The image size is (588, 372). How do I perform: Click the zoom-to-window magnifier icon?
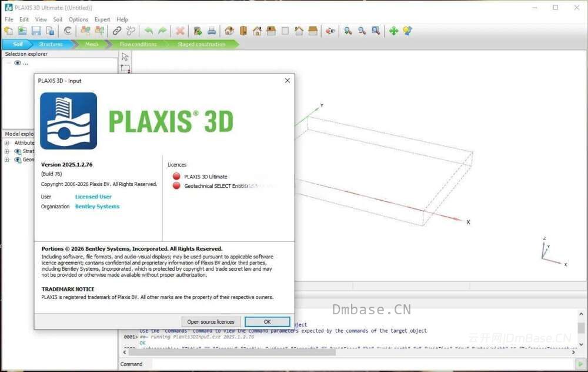click(376, 31)
